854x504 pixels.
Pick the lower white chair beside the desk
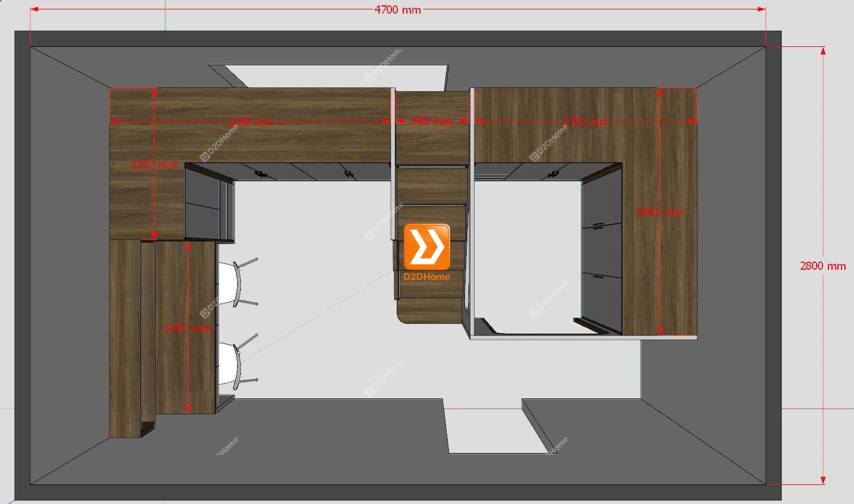click(x=230, y=364)
